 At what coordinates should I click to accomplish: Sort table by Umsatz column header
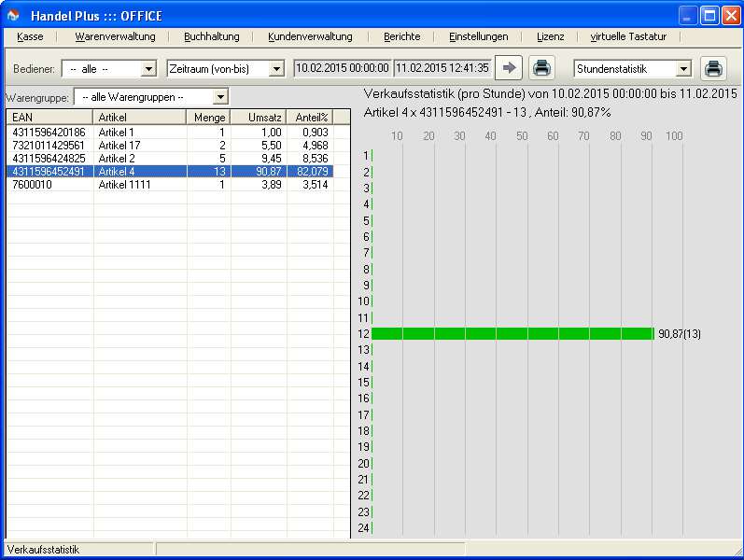click(259, 118)
